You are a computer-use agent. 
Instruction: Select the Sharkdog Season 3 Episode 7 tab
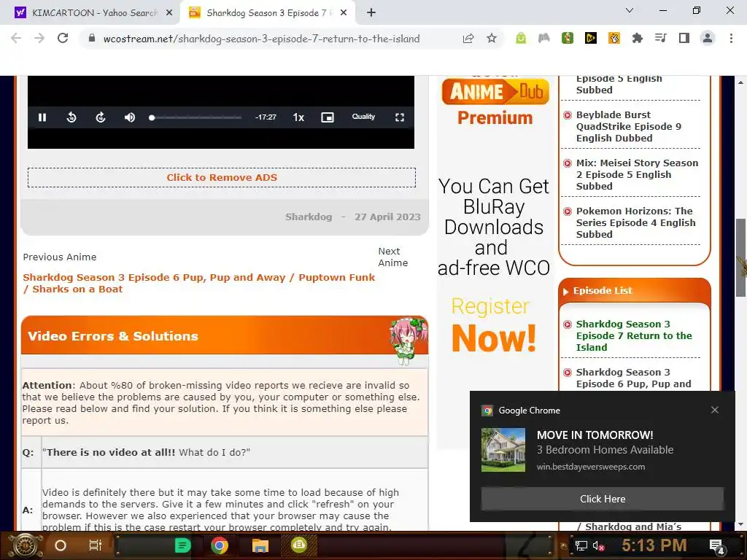point(269,13)
